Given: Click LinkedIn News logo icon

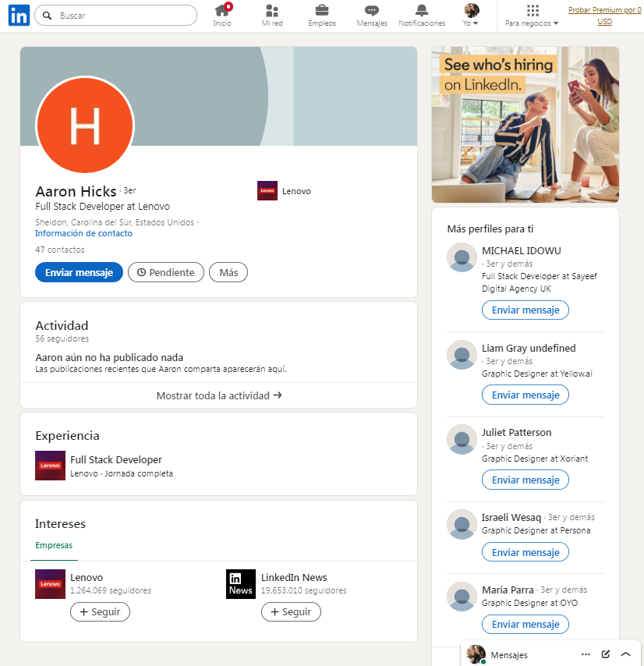Looking at the screenshot, I should (241, 584).
